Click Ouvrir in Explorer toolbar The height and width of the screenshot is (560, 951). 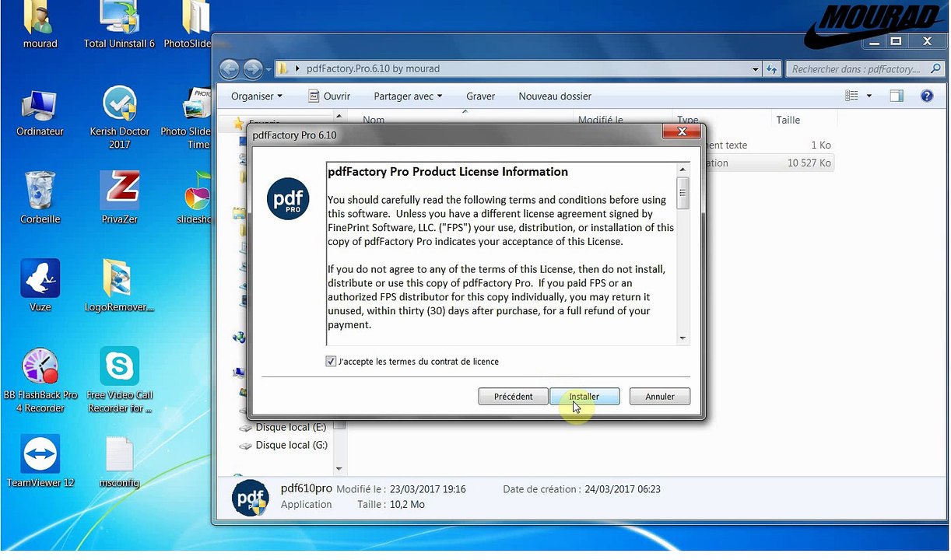[329, 96]
